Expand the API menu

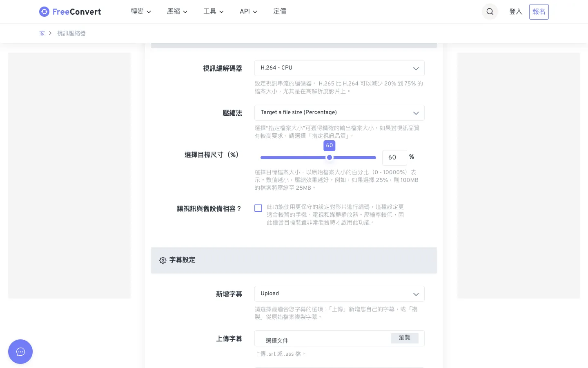tap(248, 11)
